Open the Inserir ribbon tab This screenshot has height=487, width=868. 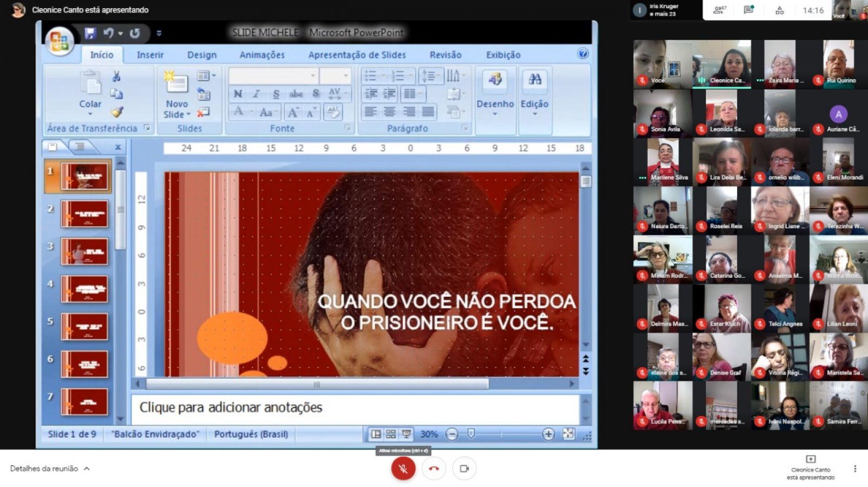pos(150,55)
